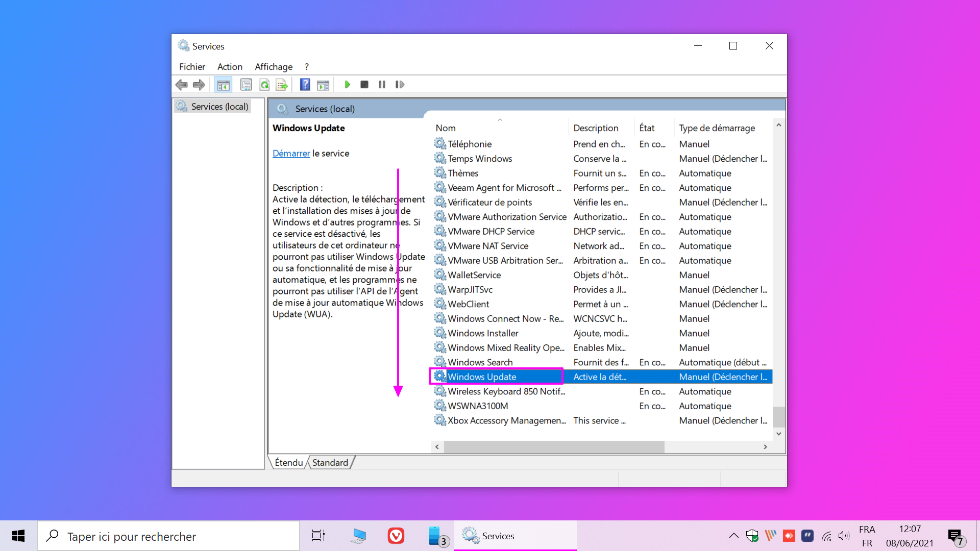Select Veeam Agent for Microsoft service

pos(602,188)
